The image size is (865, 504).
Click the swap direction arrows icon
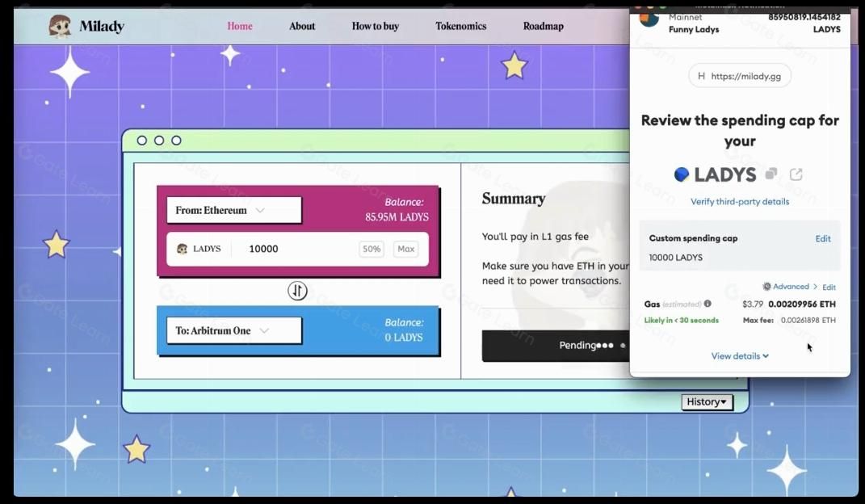tap(297, 291)
